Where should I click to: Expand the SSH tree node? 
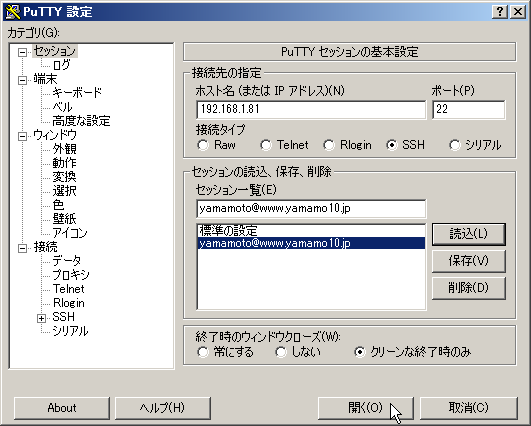pyautogui.click(x=42, y=318)
